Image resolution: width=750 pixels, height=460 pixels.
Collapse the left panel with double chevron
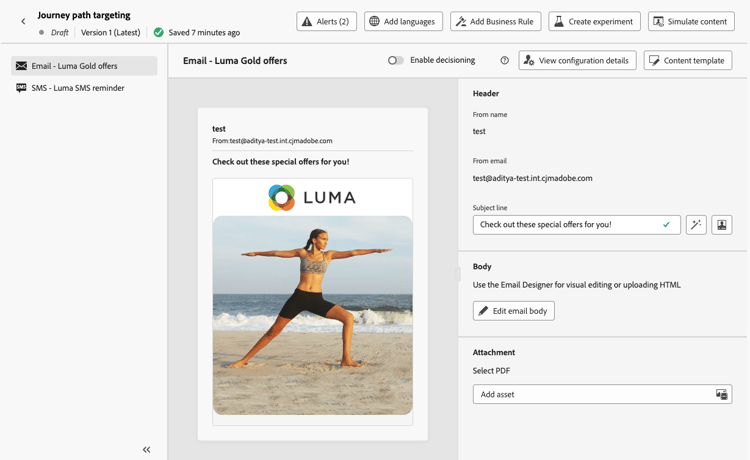146,449
